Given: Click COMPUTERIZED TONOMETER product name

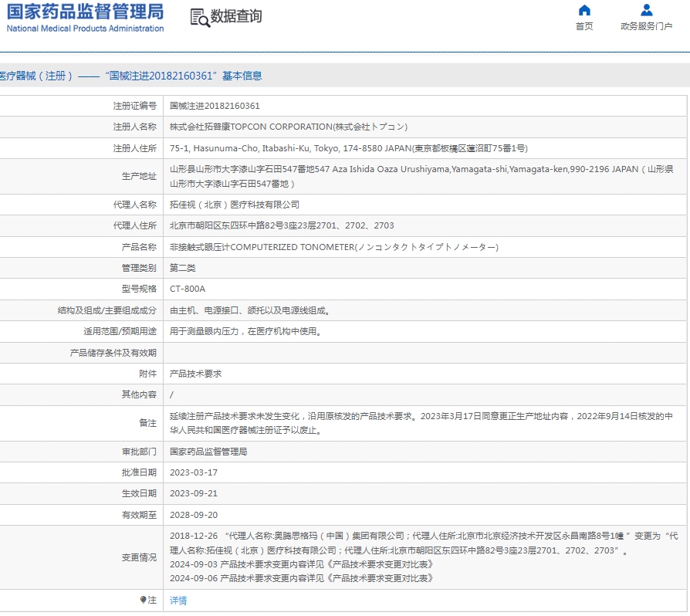Looking at the screenshot, I should pos(334,247).
